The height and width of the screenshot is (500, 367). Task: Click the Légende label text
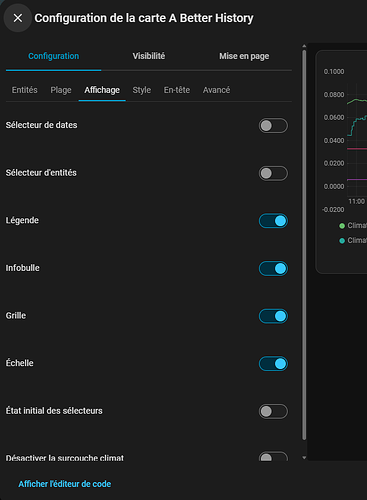[x=22, y=221]
